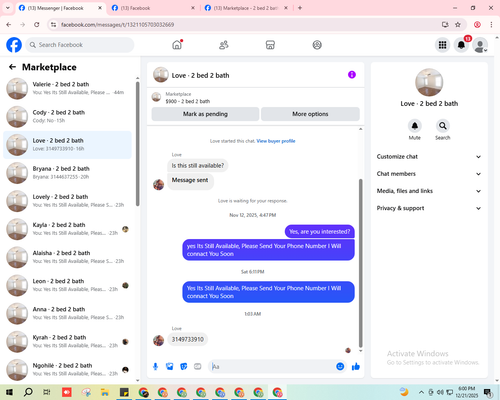This screenshot has width=500, height=400.
Task: Open View buyer profile link
Action: point(276,141)
